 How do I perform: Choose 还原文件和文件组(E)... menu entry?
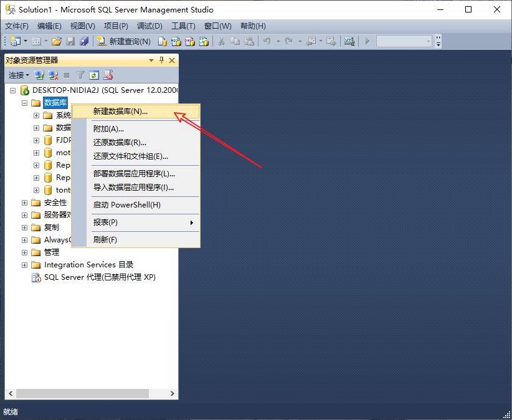(x=136, y=156)
